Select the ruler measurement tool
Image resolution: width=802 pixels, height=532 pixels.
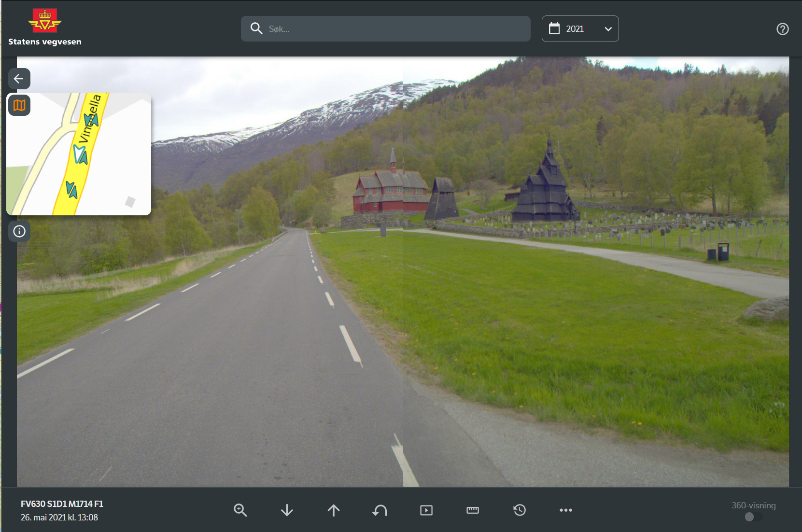point(473,510)
